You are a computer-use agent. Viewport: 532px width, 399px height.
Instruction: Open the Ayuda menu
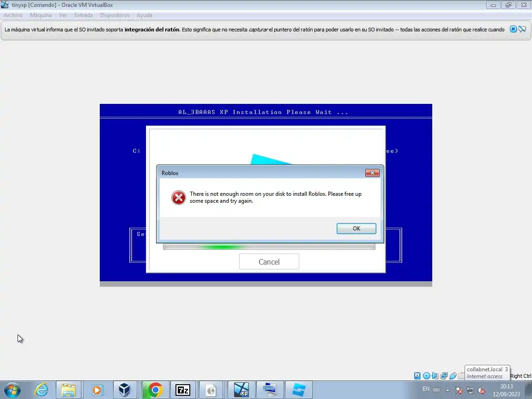click(x=144, y=15)
